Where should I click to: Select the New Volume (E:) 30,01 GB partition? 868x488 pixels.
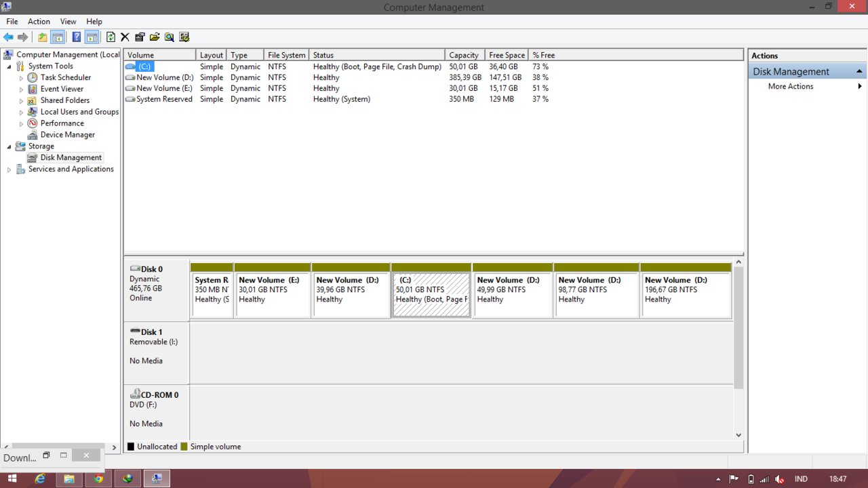[x=273, y=290]
